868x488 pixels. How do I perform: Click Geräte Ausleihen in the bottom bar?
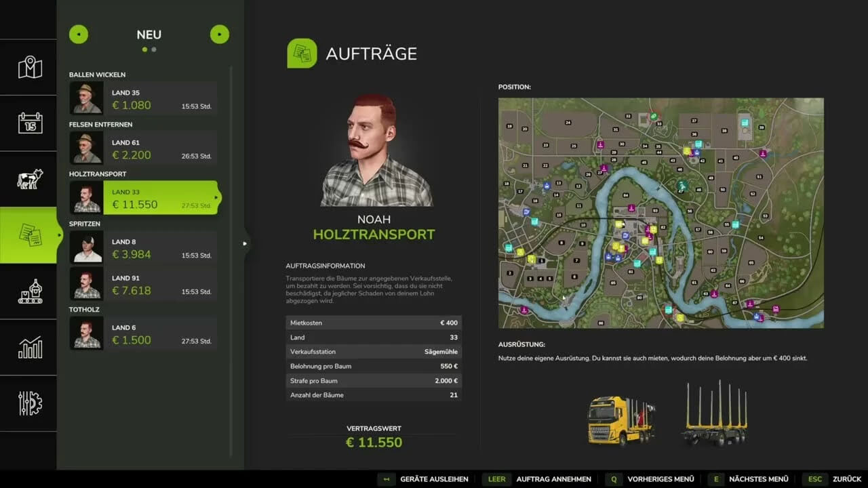(434, 479)
